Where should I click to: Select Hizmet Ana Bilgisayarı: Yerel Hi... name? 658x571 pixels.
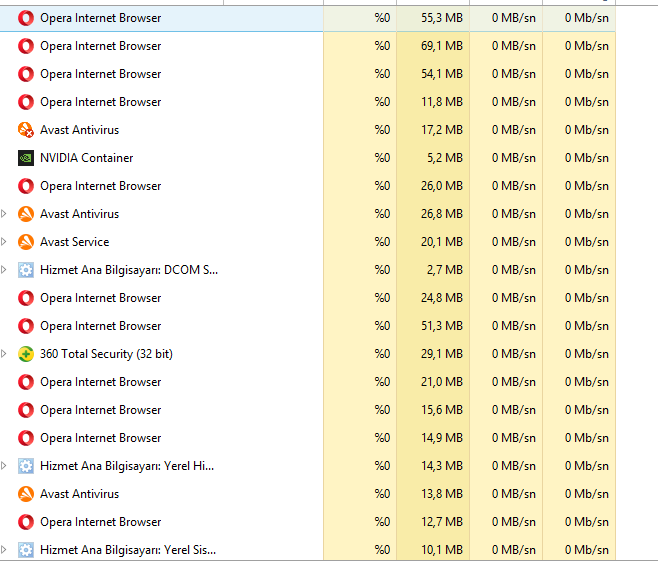point(127,466)
